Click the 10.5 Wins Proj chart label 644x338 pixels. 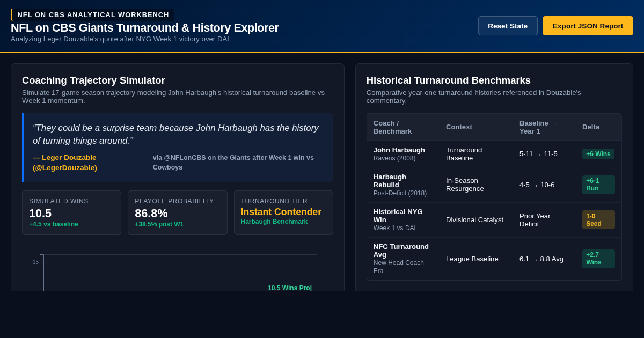point(290,288)
